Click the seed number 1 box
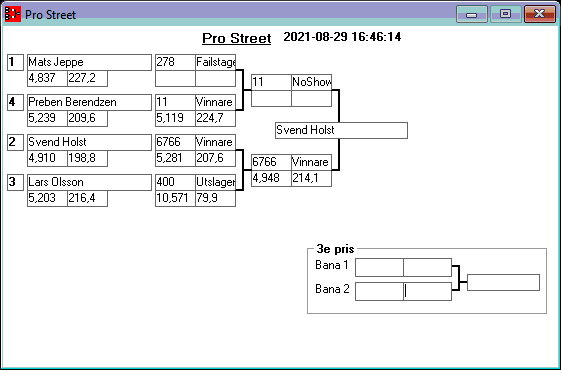The height and width of the screenshot is (370, 561). (x=15, y=62)
